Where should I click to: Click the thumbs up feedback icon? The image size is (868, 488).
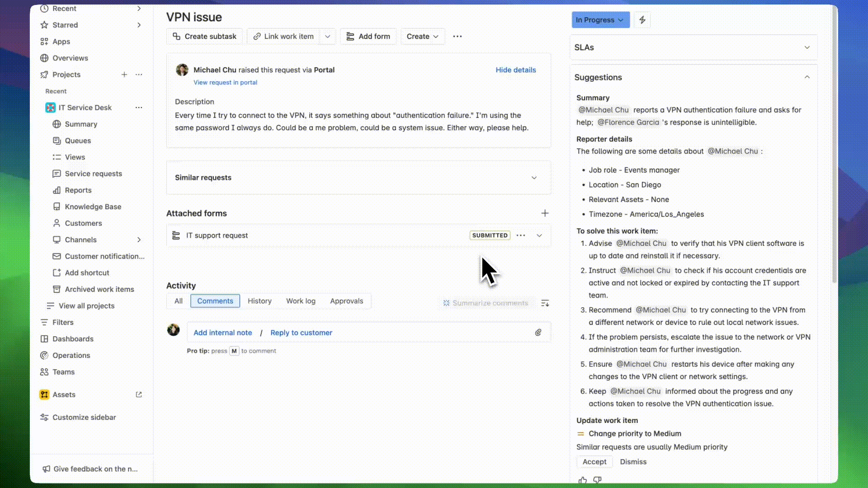click(x=583, y=480)
